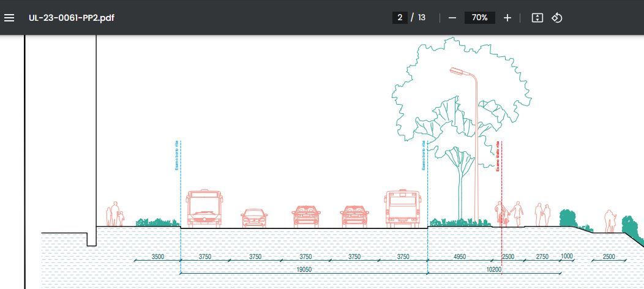Click the leftmost bus in the drawing
This screenshot has height=289, width=644.
(204, 209)
